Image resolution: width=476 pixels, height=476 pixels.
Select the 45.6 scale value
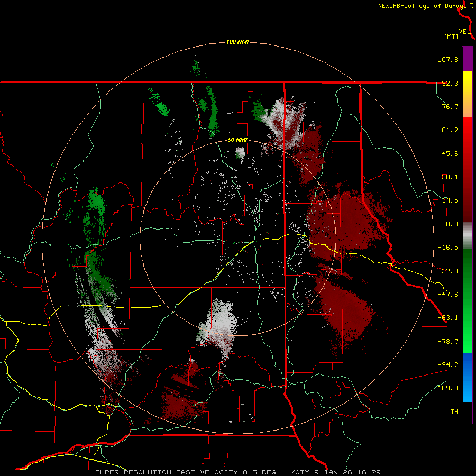pyautogui.click(x=450, y=153)
